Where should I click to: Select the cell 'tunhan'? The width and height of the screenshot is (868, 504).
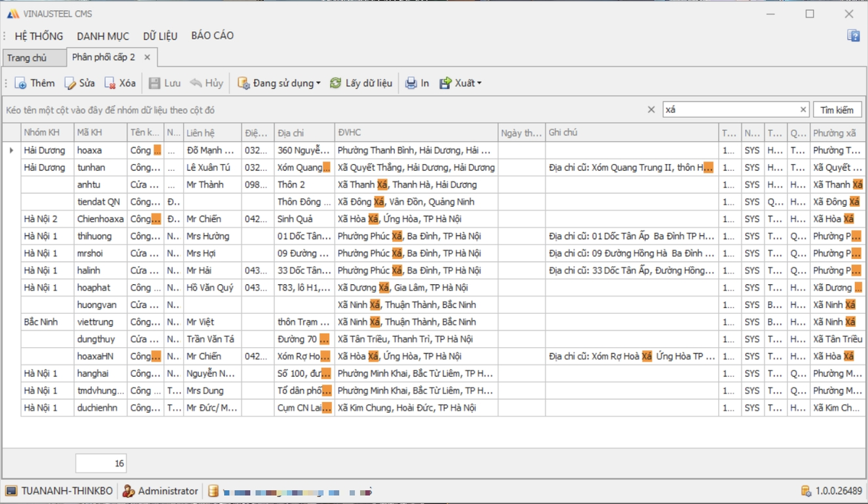click(101, 168)
